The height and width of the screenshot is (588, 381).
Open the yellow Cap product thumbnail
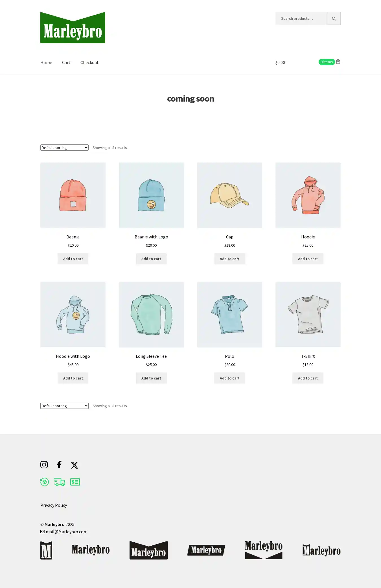[x=229, y=195]
